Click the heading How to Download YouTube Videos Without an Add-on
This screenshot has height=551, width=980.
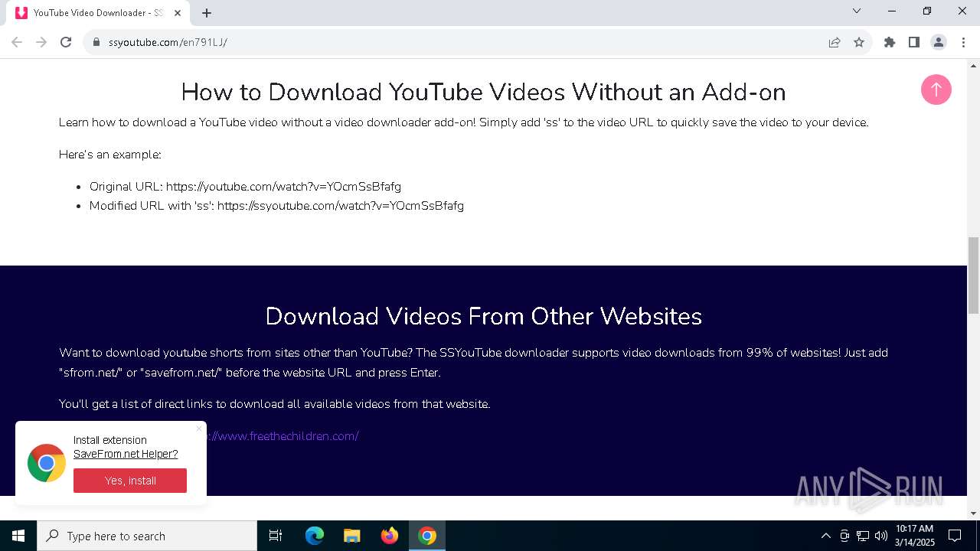point(483,92)
